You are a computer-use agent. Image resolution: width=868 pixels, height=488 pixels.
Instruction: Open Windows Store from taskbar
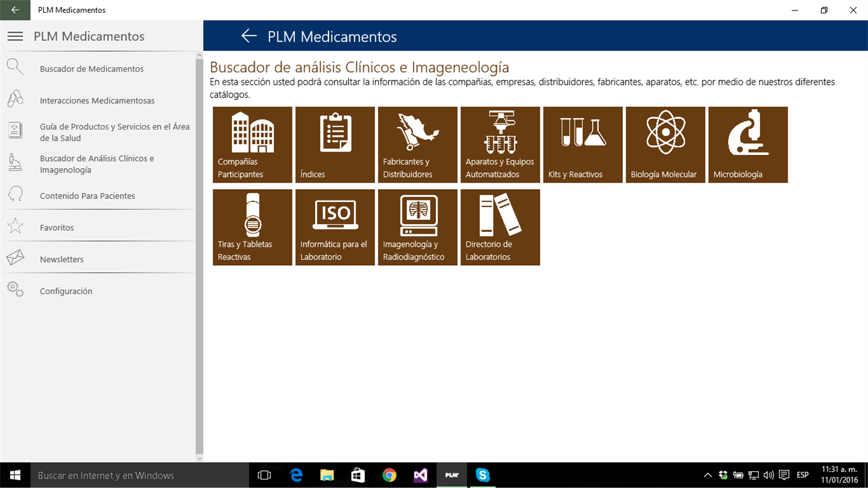[358, 475]
